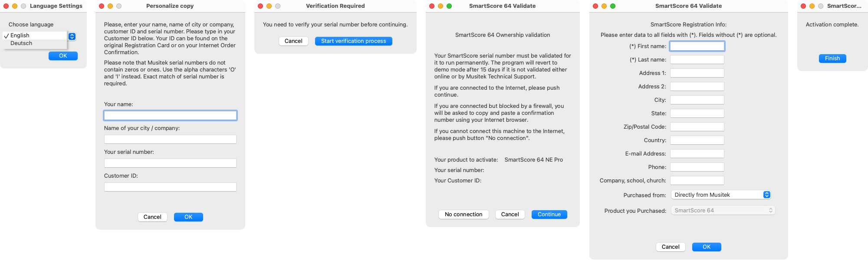Expand Product you Purchased dropdown

[x=723, y=211]
